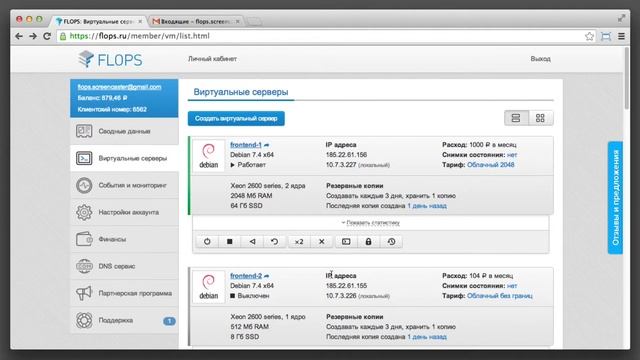640x360 pixels.
Task: Switch to grid view layout
Action: [540, 118]
